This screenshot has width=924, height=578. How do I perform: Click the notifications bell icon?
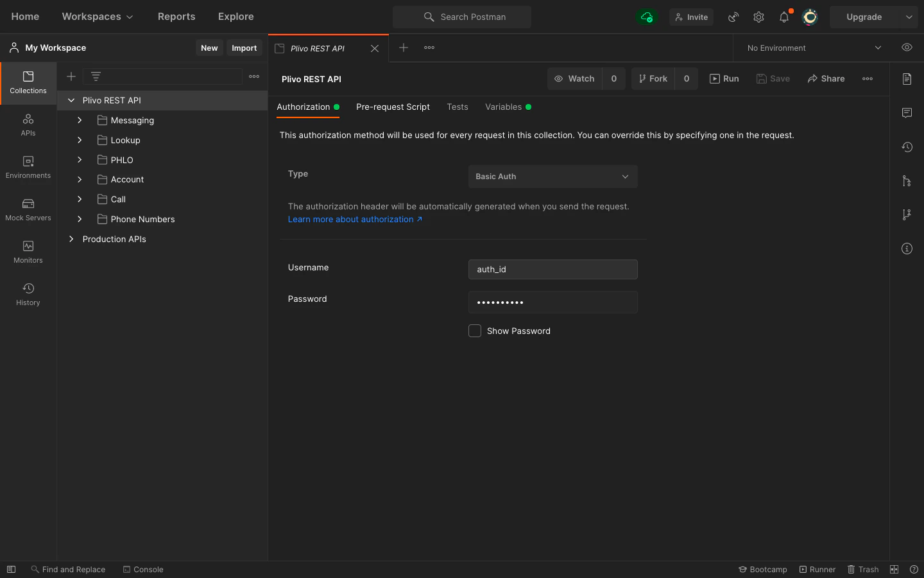783,17
